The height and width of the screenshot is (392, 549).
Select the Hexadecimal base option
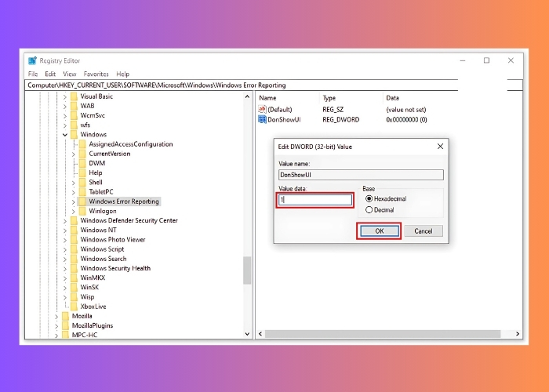(369, 198)
